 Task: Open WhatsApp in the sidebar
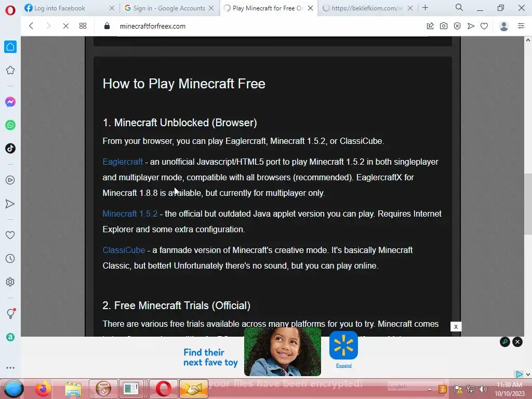click(10, 125)
